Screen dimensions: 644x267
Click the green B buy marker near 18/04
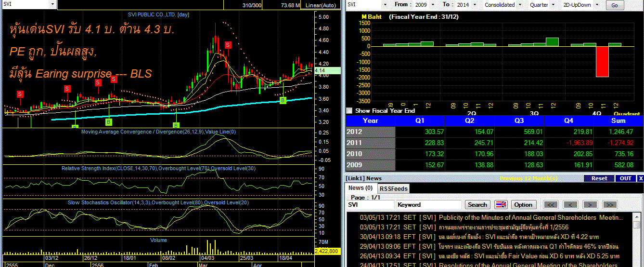tap(283, 100)
